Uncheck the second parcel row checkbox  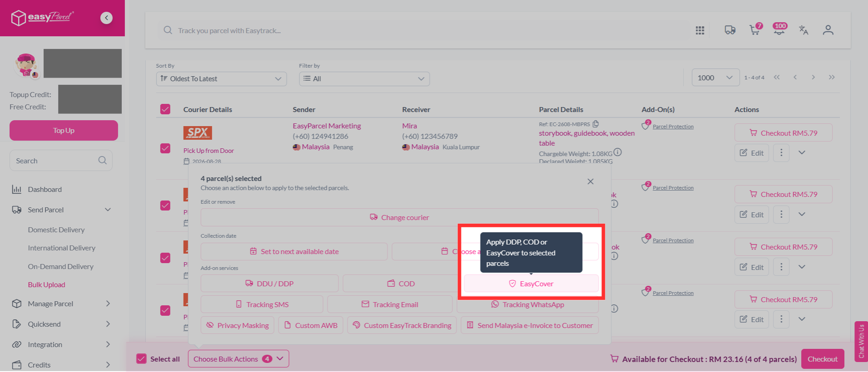click(165, 206)
